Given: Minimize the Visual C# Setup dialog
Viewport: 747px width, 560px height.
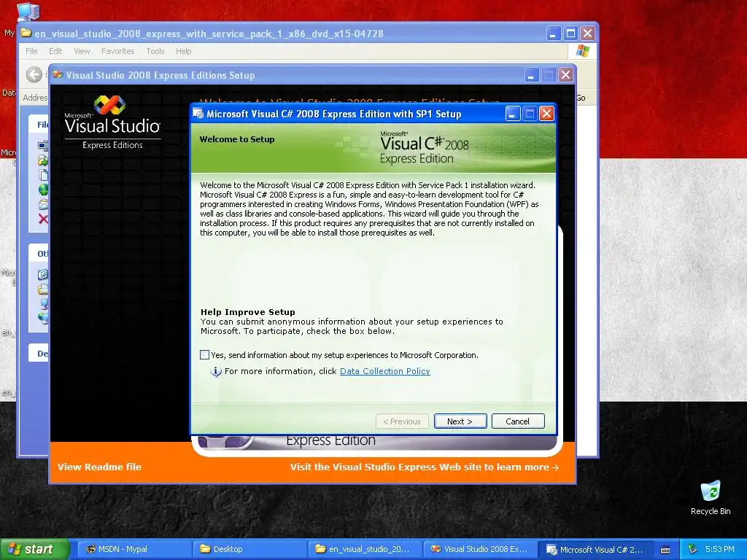Looking at the screenshot, I should coord(513,114).
